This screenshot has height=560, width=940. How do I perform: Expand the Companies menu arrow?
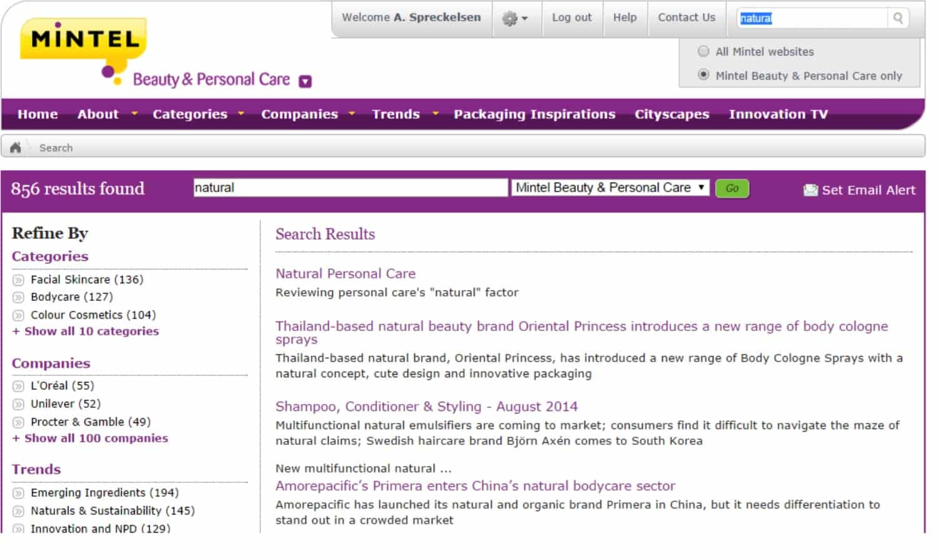point(352,114)
